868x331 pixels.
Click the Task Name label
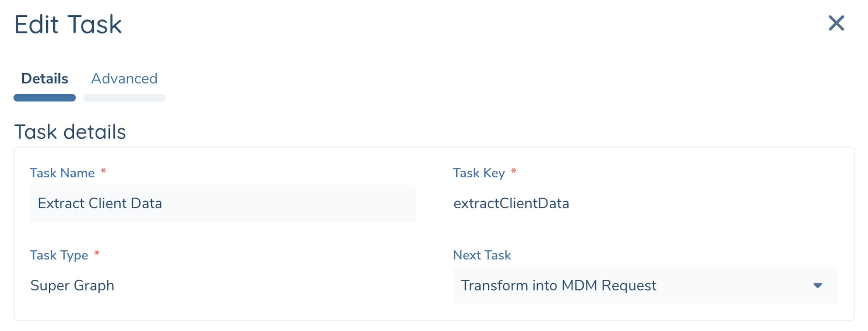(x=62, y=173)
